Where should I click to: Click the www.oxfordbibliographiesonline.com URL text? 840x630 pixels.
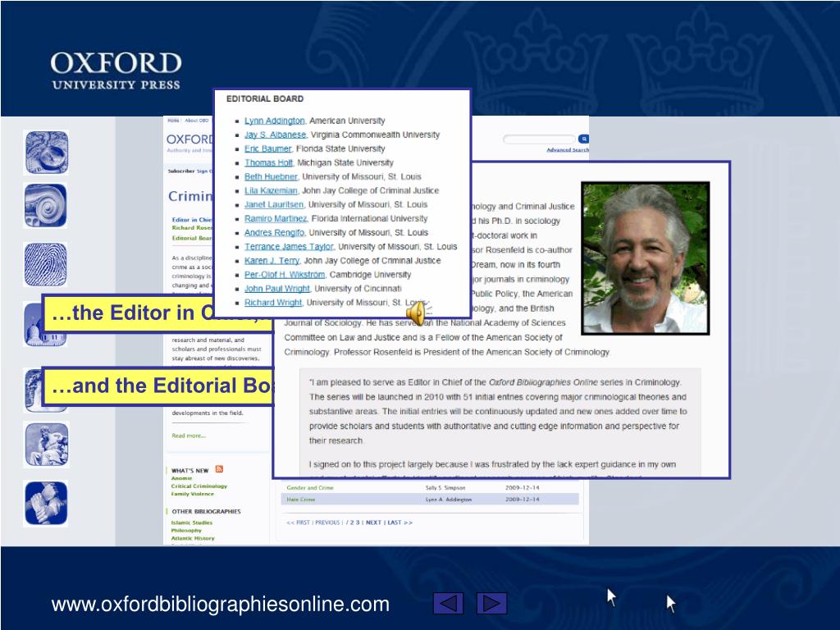[x=220, y=605]
